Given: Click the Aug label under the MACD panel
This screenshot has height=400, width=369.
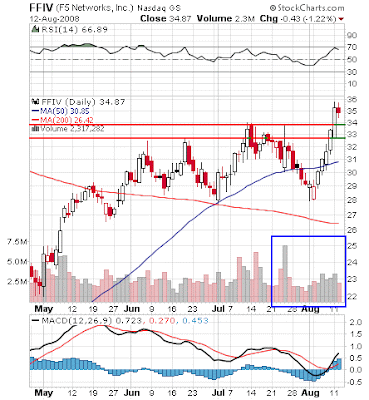Looking at the screenshot, I should [x=310, y=393].
